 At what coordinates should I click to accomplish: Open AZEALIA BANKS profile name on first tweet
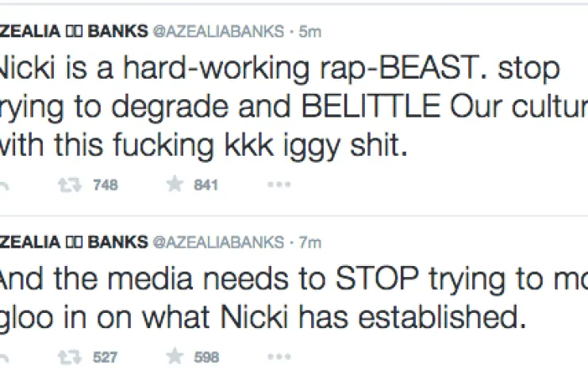[71, 33]
